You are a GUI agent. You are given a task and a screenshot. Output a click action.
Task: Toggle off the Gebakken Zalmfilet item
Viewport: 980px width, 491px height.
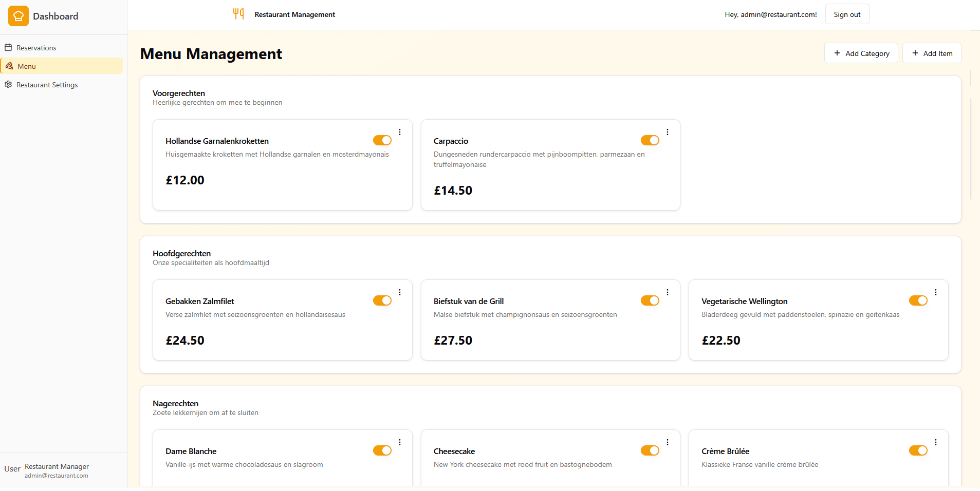click(382, 300)
